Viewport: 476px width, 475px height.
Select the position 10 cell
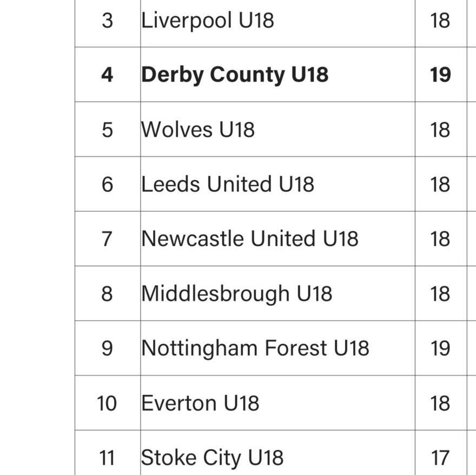coord(107,403)
